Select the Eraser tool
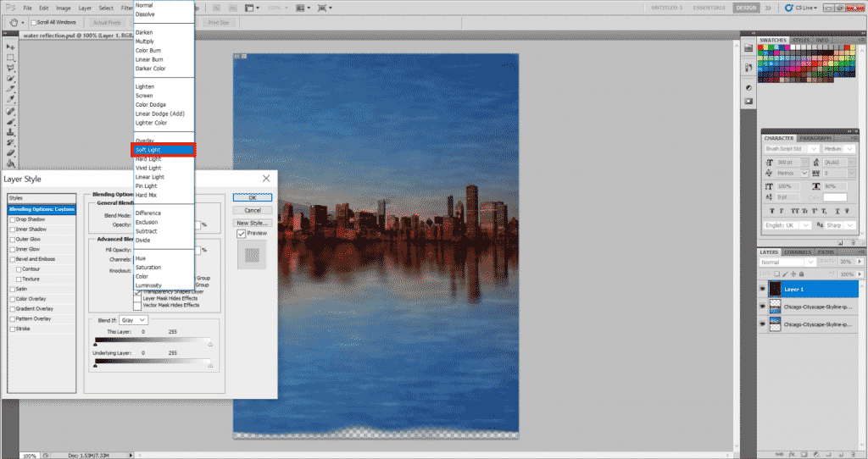 pos(10,153)
